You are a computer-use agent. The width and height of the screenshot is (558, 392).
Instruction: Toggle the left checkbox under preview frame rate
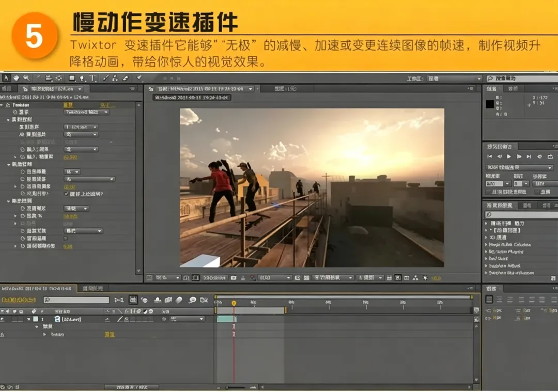[x=488, y=192]
